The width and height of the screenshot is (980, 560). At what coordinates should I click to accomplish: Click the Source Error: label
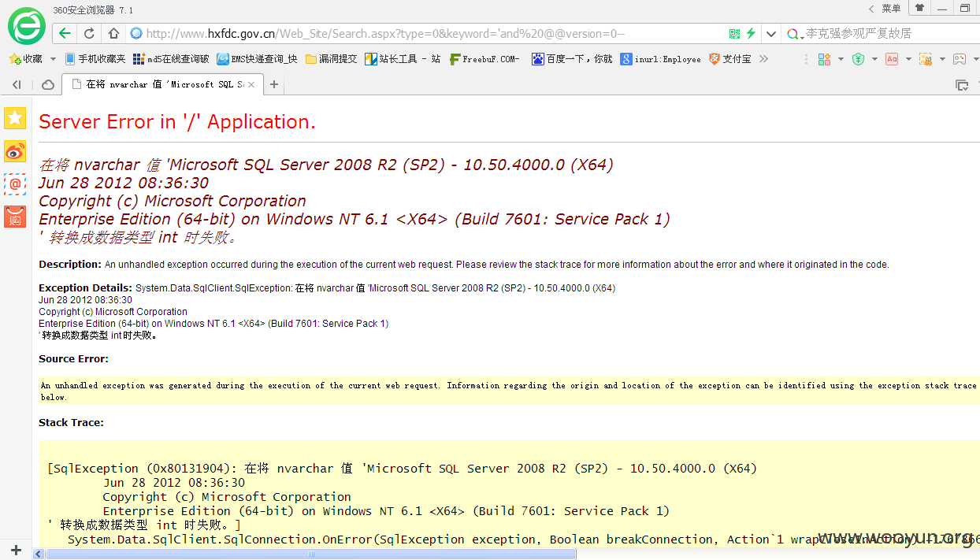tap(74, 359)
